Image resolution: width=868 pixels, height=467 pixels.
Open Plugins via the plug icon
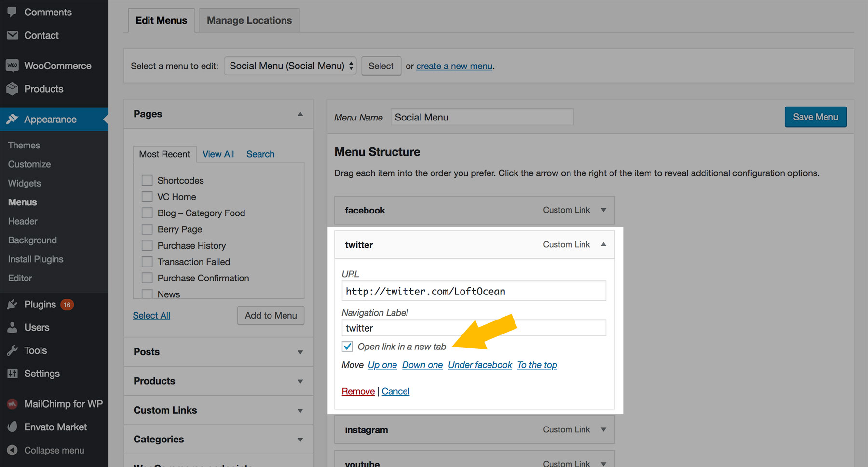(x=12, y=304)
